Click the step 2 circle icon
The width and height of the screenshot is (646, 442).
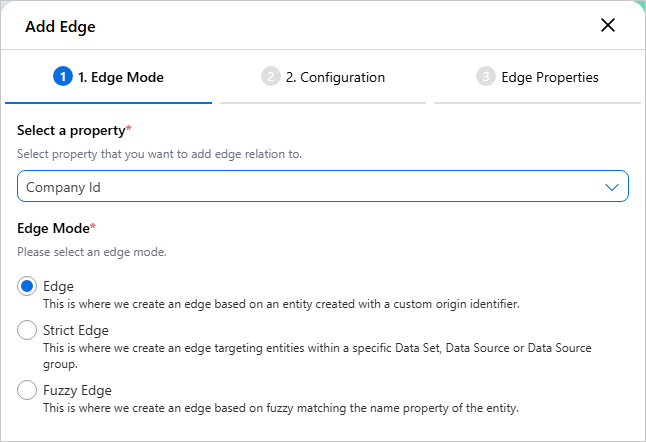[x=271, y=77]
